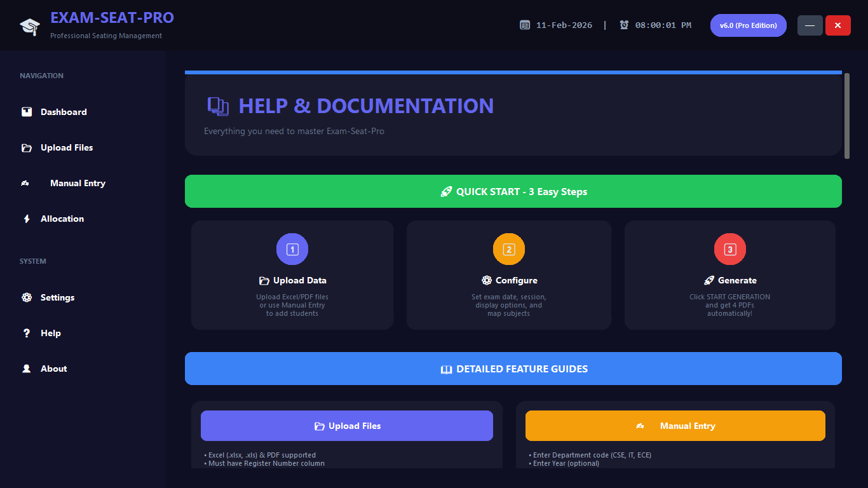868x488 pixels.
Task: Go to Allocation in the sidebar
Action: (62, 219)
